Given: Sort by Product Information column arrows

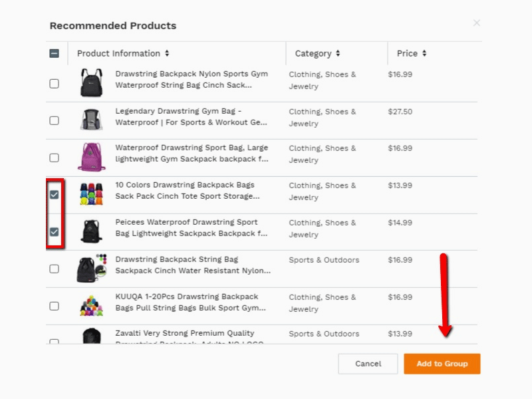Looking at the screenshot, I should click(167, 54).
